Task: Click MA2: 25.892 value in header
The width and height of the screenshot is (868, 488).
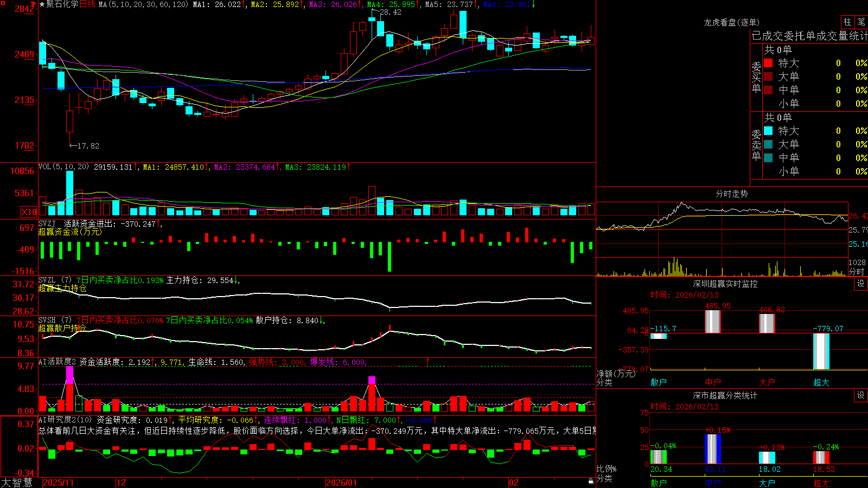Action: 275,4
